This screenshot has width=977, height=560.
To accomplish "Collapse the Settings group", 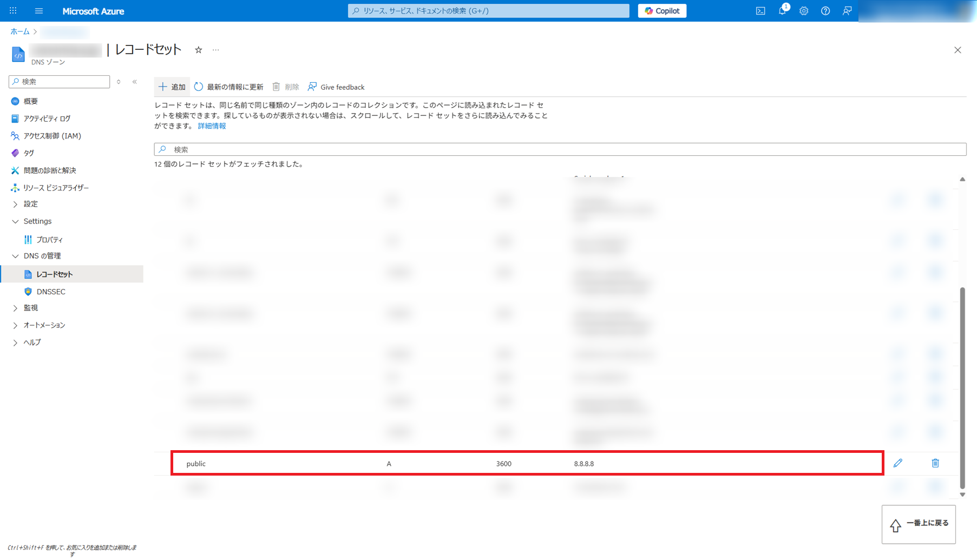I will coord(37,221).
